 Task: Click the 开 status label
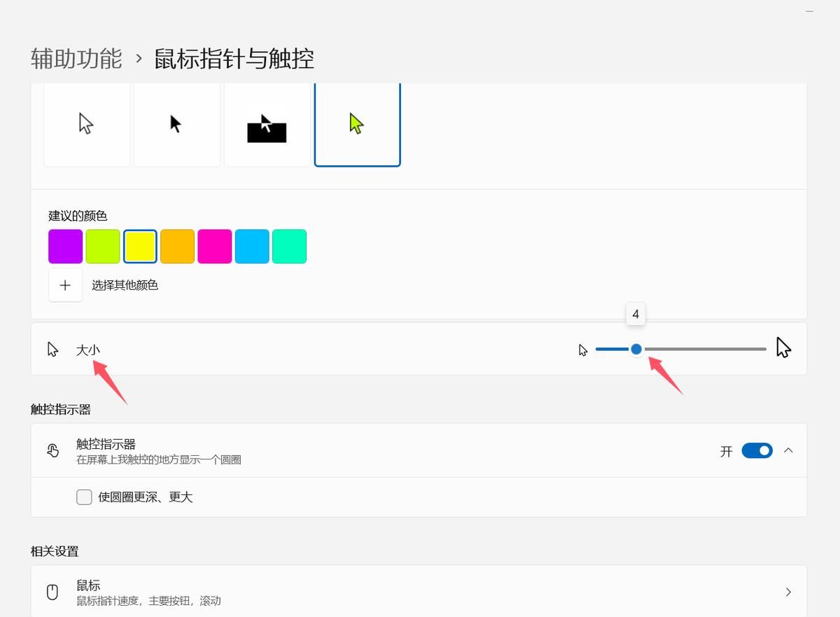727,451
